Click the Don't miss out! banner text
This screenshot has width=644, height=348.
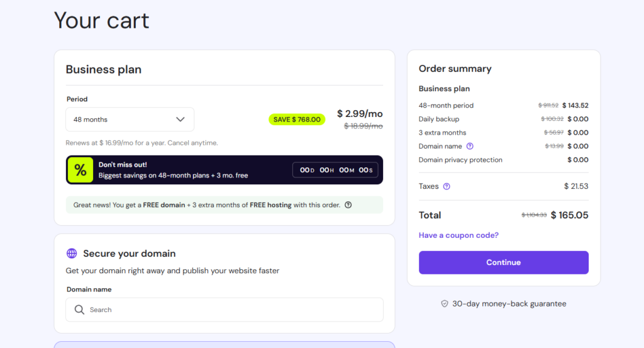(123, 165)
